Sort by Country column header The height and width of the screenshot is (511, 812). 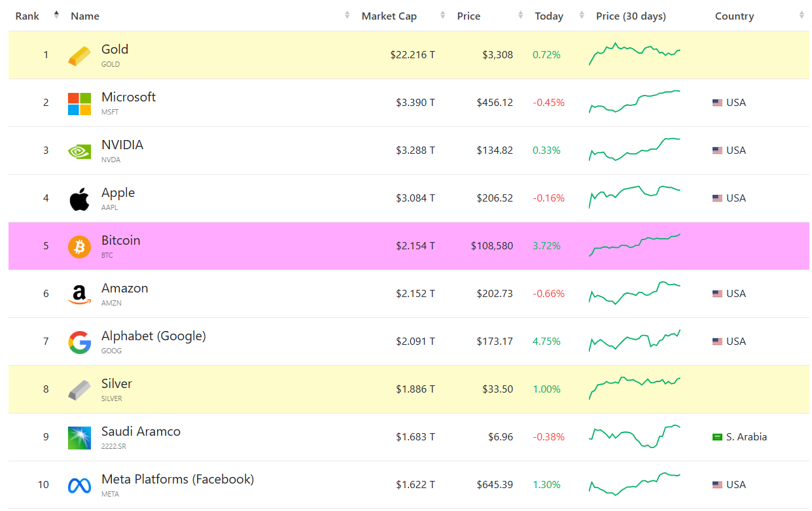[734, 16]
